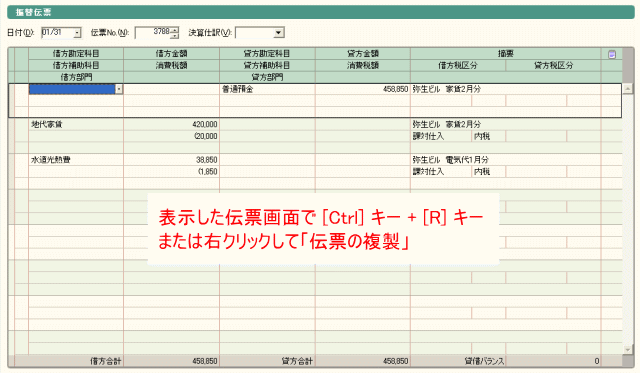This screenshot has height=373, width=640.
Task: Click the 振替伝票 title bar
Action: [320, 12]
